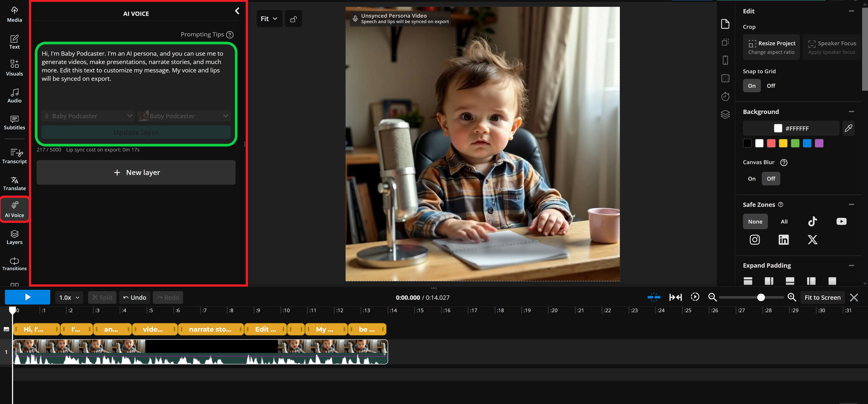Click the eyedropper color picker icon

(x=848, y=128)
